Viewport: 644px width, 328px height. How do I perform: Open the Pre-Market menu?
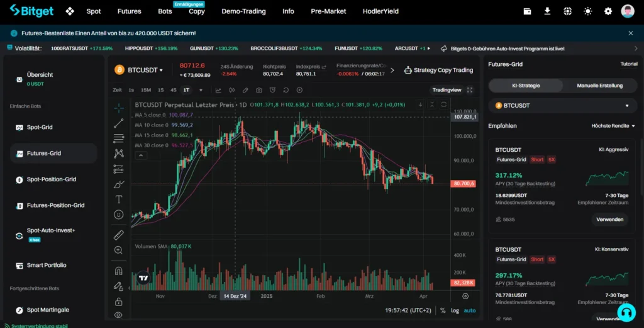click(328, 11)
